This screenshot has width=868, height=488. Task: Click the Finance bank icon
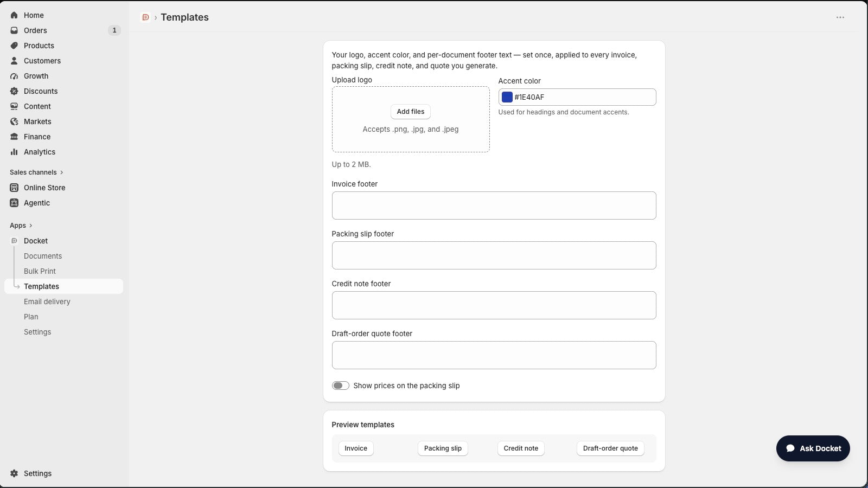14,137
